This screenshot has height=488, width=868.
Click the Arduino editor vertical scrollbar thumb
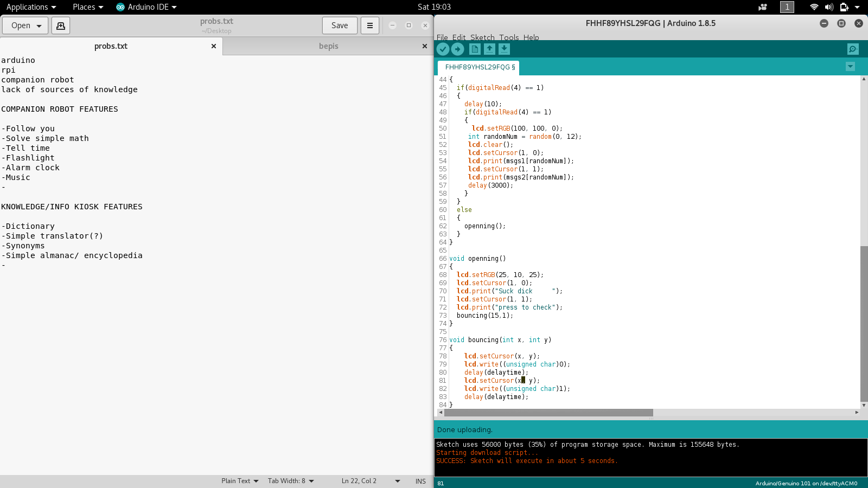point(864,324)
